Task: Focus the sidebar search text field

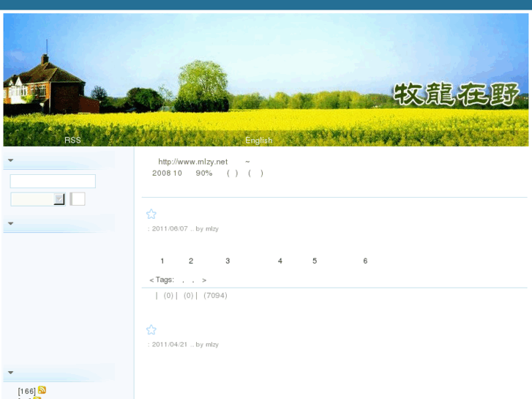Action: [53, 181]
